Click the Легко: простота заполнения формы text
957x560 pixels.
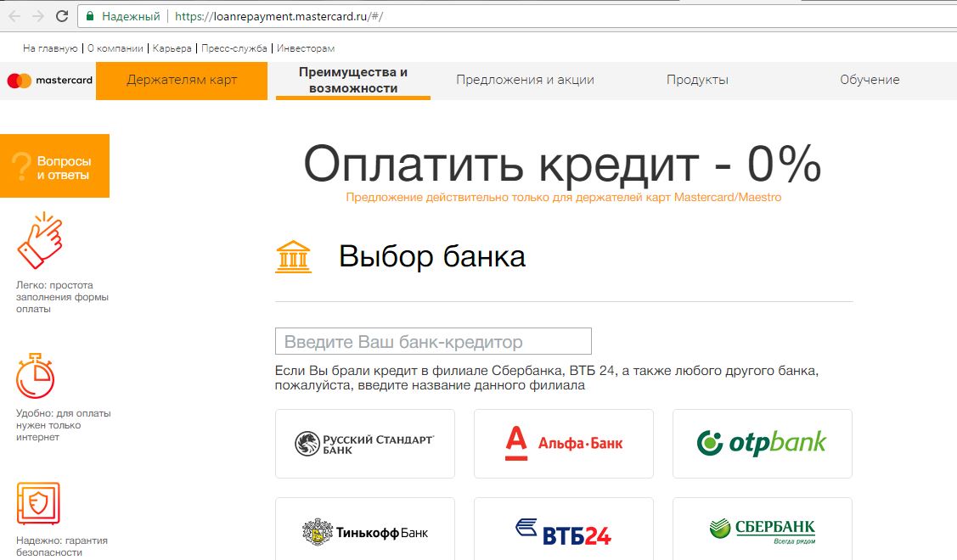coord(62,297)
